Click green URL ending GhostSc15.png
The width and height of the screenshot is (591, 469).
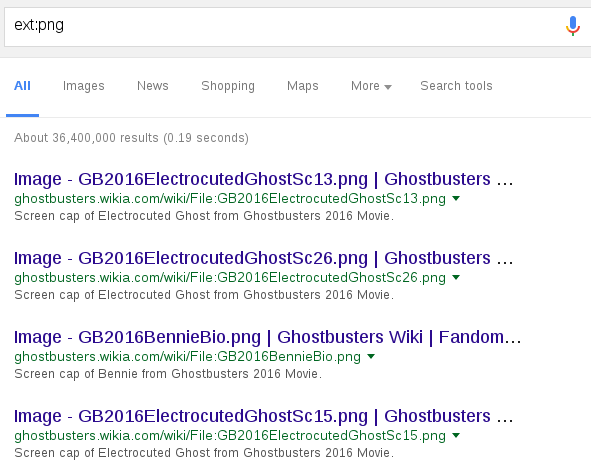click(x=230, y=436)
